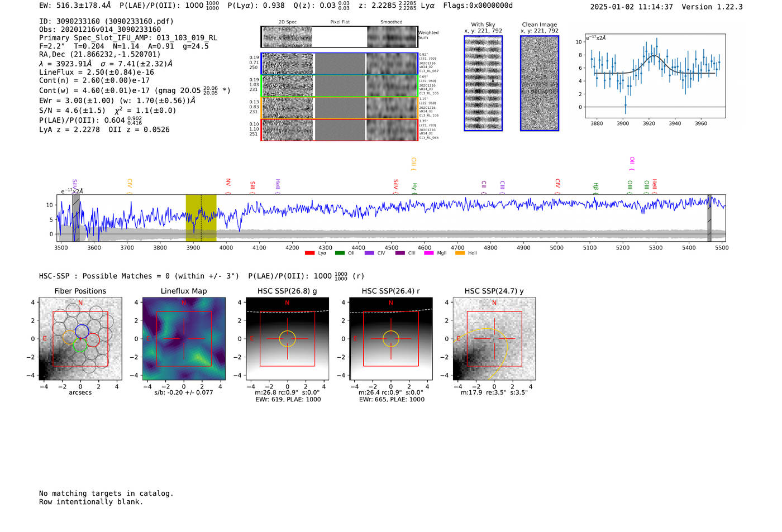This screenshot has width=782, height=532.
Task: Click the Weighted Sum 2D spectrum strip
Action: click(x=340, y=37)
